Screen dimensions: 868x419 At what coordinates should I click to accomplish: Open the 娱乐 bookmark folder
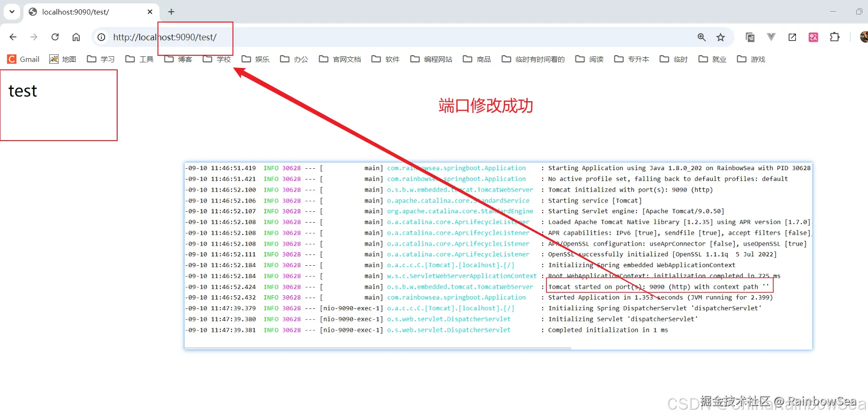point(255,59)
